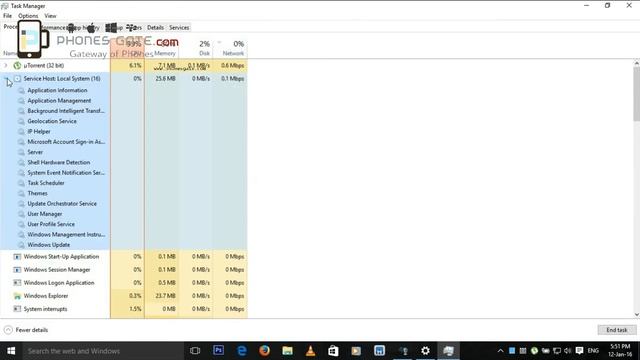Open the View menu
The height and width of the screenshot is (360, 640).
[x=51, y=16]
